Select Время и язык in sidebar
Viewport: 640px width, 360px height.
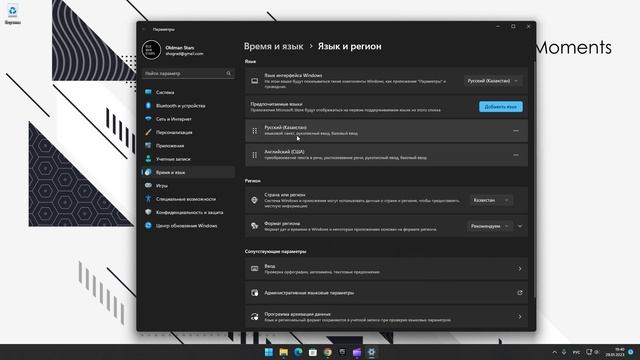point(189,172)
